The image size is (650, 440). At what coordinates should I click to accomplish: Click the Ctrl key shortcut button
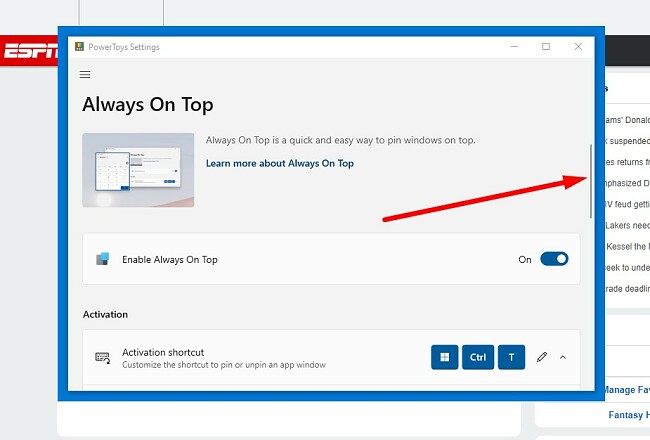(478, 357)
